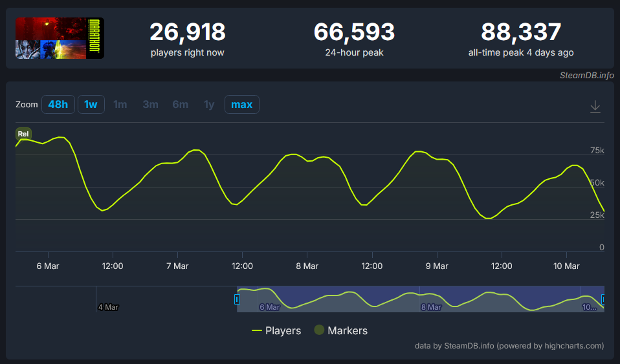Click the '8 Mar' x-axis label

[x=307, y=266]
